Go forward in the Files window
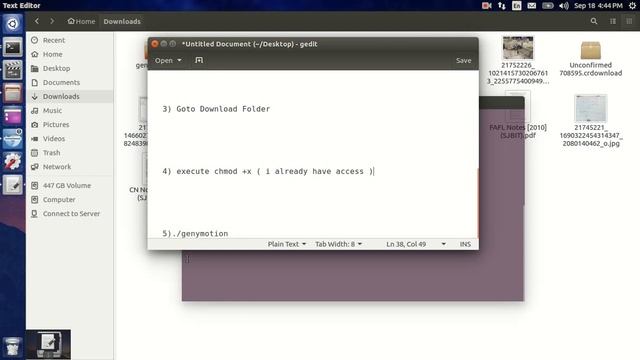The image size is (640, 360). 52,21
